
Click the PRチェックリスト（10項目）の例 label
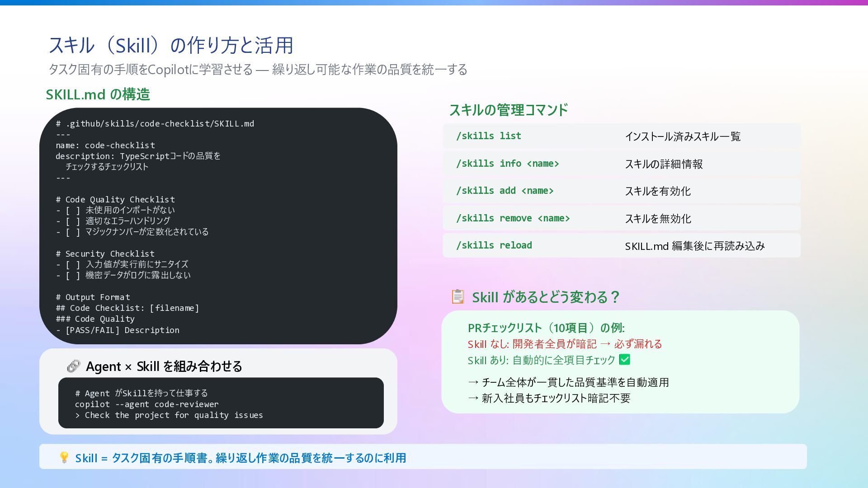pos(546,328)
